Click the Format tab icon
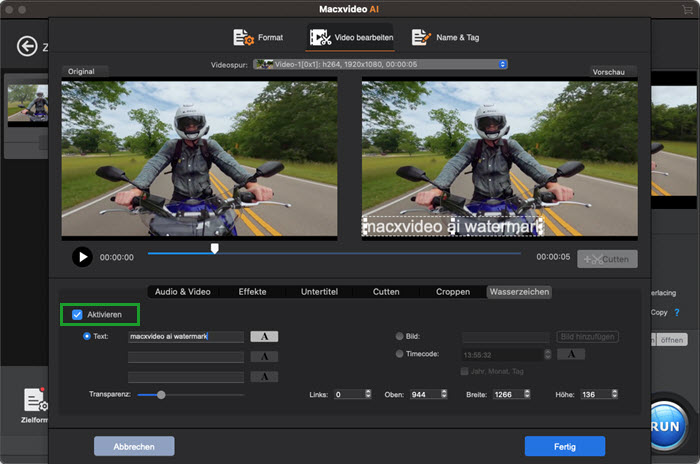 pyautogui.click(x=243, y=38)
